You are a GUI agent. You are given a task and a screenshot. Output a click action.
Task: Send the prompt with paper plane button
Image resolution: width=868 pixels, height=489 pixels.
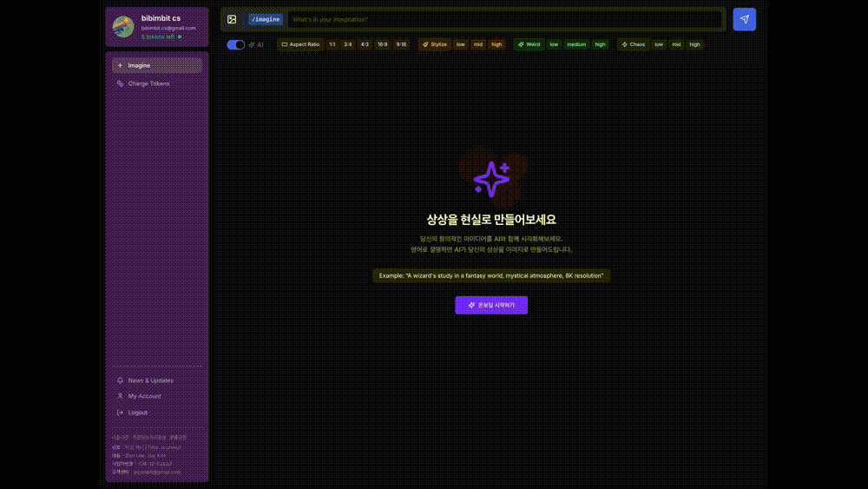[x=744, y=19]
